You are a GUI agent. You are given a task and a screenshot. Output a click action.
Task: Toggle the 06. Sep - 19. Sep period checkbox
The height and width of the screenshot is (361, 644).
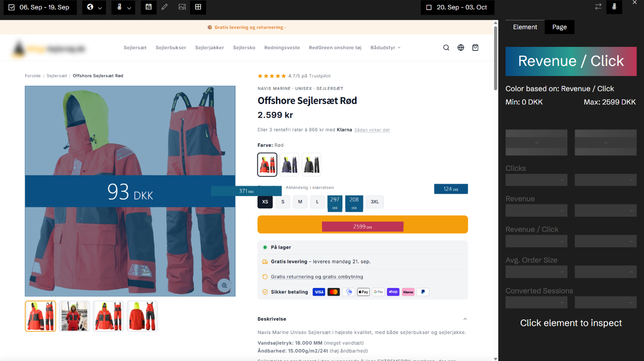(11, 8)
